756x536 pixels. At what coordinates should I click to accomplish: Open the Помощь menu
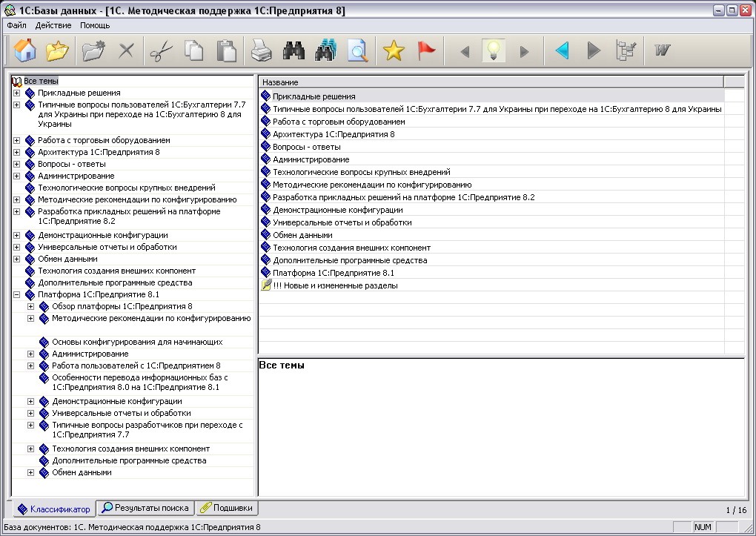coord(95,25)
